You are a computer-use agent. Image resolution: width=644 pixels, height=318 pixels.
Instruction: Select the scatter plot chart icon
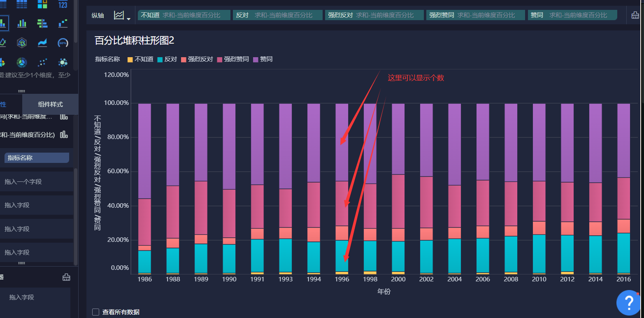tap(42, 62)
